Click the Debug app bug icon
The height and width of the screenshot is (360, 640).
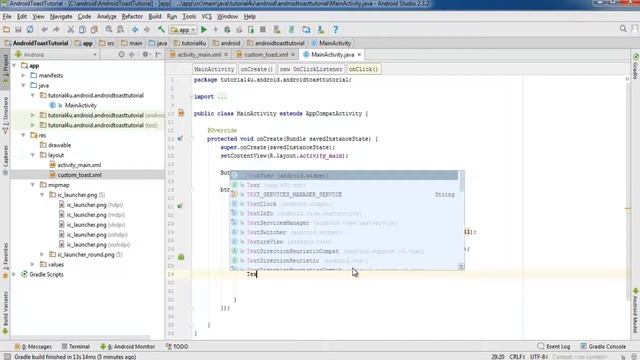pos(227,29)
